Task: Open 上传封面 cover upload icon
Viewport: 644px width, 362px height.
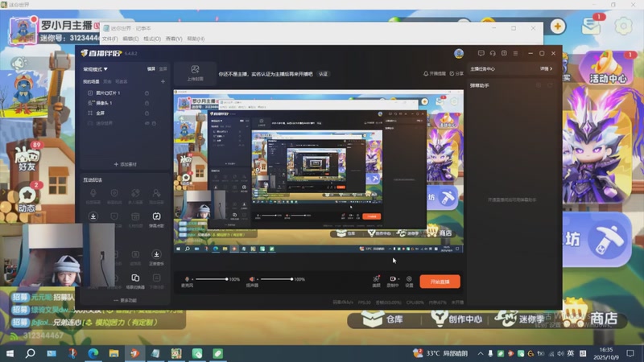Action: (x=194, y=71)
